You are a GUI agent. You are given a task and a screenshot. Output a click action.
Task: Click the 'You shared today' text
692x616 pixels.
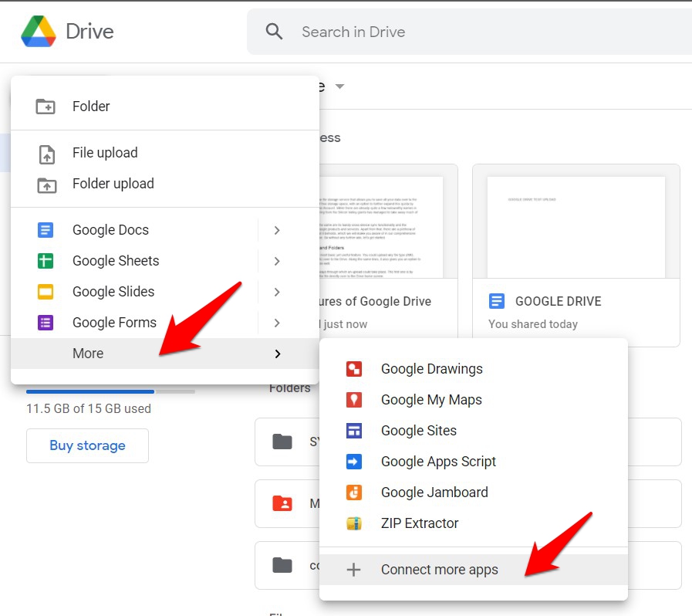click(532, 324)
